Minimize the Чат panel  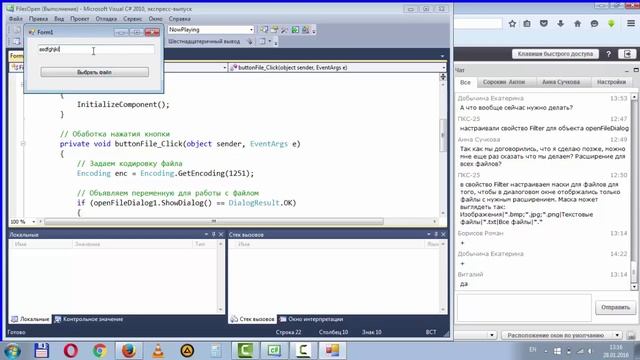pos(627,70)
